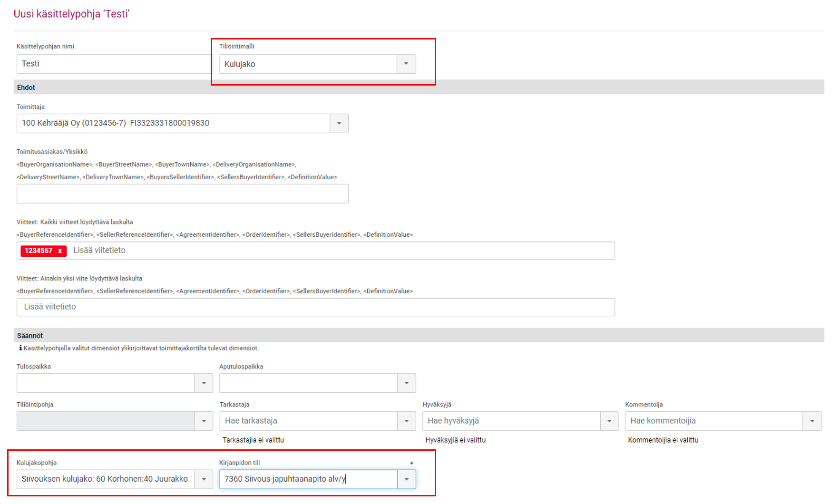
Task: Remove the 1234567 reference tag
Action: coord(60,251)
